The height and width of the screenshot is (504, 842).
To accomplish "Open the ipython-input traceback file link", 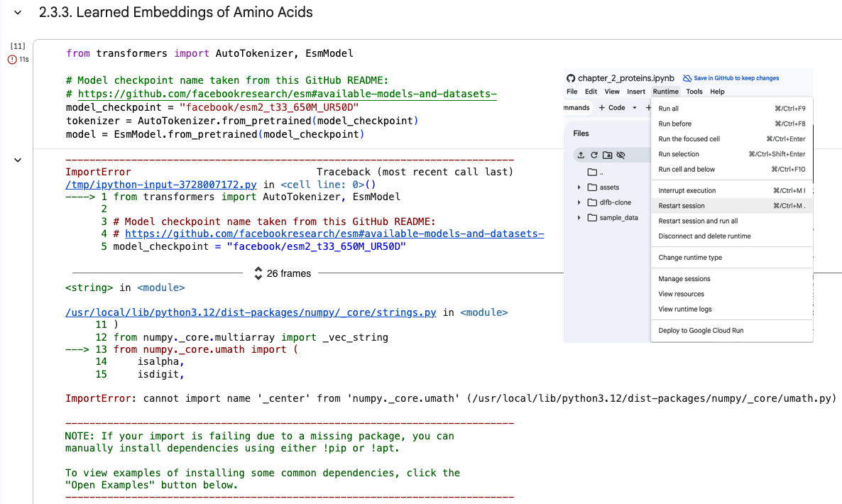I will coord(161,185).
